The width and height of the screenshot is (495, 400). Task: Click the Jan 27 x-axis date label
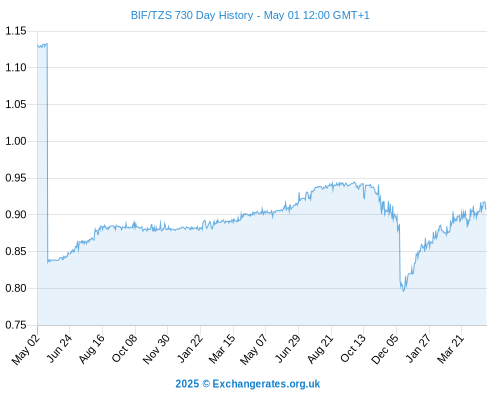(418, 349)
